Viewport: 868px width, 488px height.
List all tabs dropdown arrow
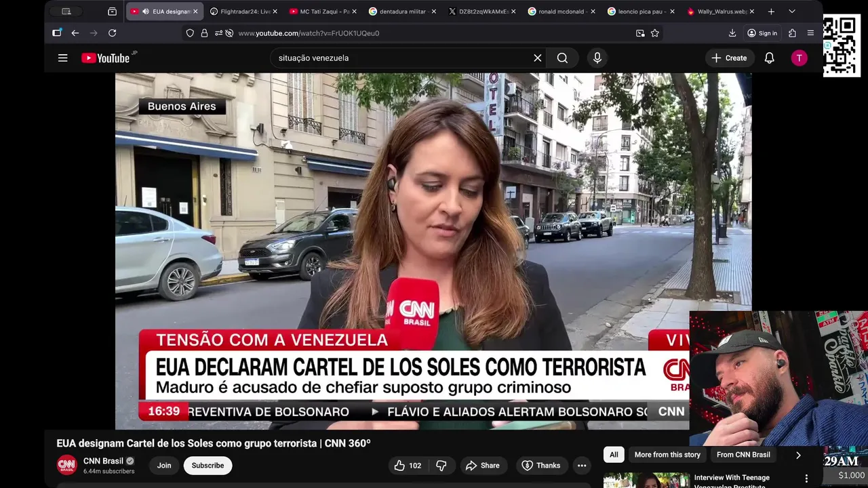[791, 12]
